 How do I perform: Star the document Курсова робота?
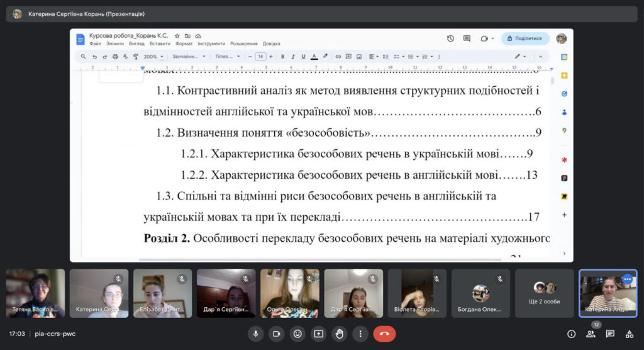177,36
